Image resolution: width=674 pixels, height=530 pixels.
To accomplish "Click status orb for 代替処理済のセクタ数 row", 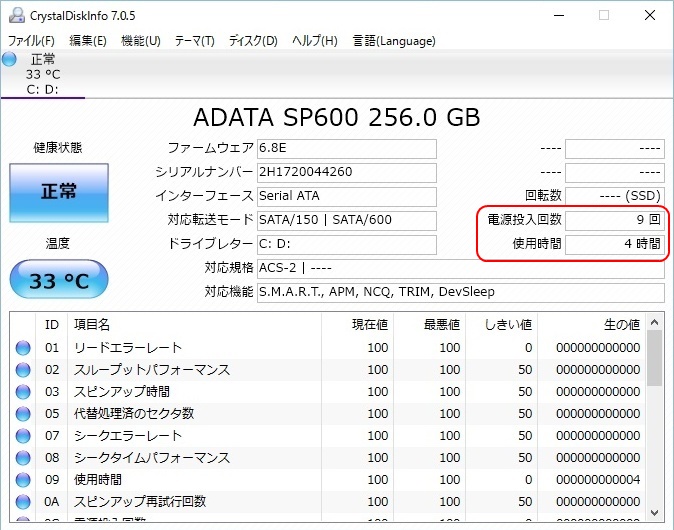I will pos(23,414).
